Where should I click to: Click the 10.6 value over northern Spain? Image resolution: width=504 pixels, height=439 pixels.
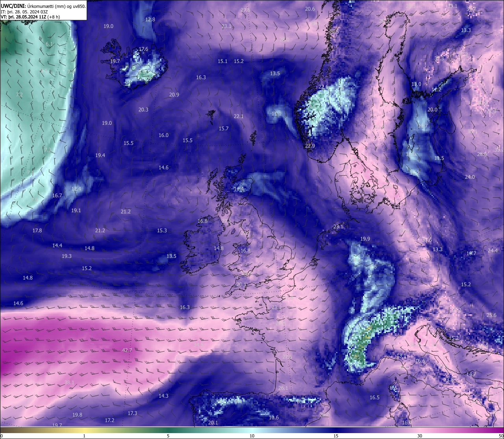point(274,417)
